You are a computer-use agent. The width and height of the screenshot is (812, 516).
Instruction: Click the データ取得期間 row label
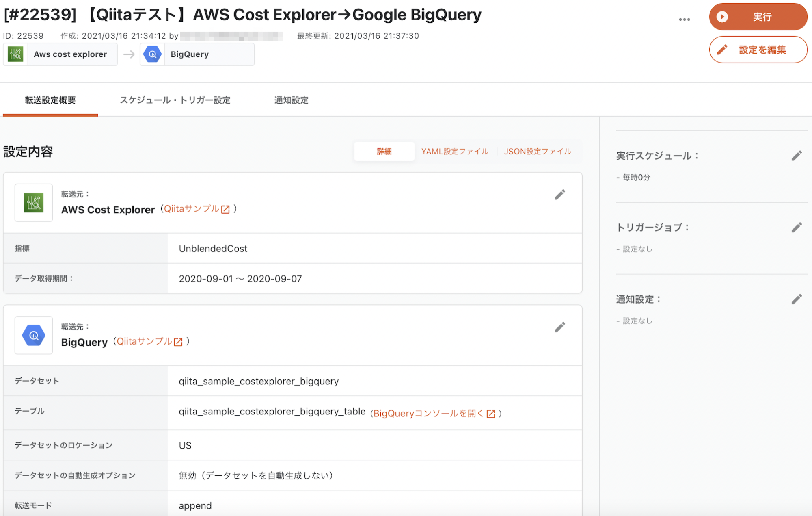pyautogui.click(x=44, y=278)
